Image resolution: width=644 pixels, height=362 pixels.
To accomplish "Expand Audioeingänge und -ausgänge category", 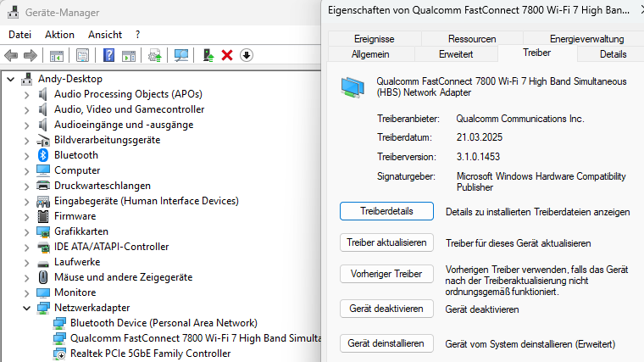I will 27,125.
